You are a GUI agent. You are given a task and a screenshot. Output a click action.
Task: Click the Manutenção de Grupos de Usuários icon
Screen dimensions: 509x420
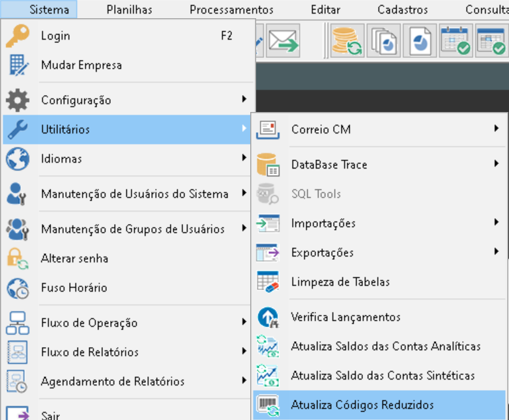point(18,229)
